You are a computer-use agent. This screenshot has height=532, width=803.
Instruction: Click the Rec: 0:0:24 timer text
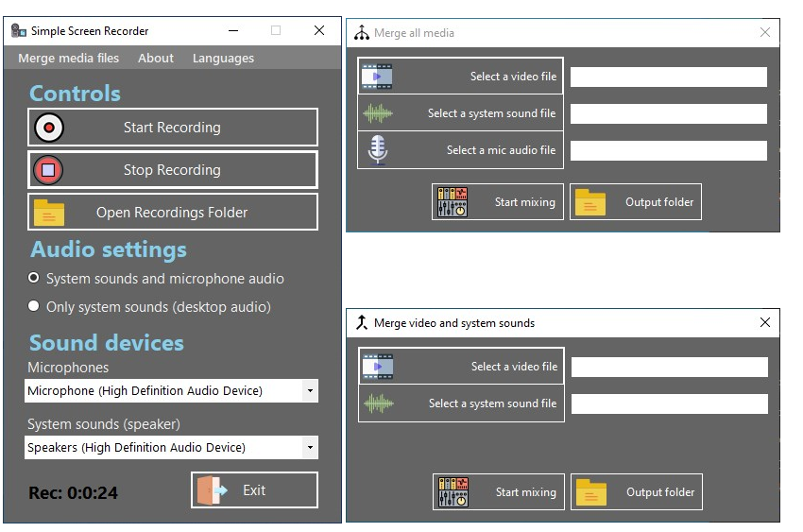pos(74,493)
